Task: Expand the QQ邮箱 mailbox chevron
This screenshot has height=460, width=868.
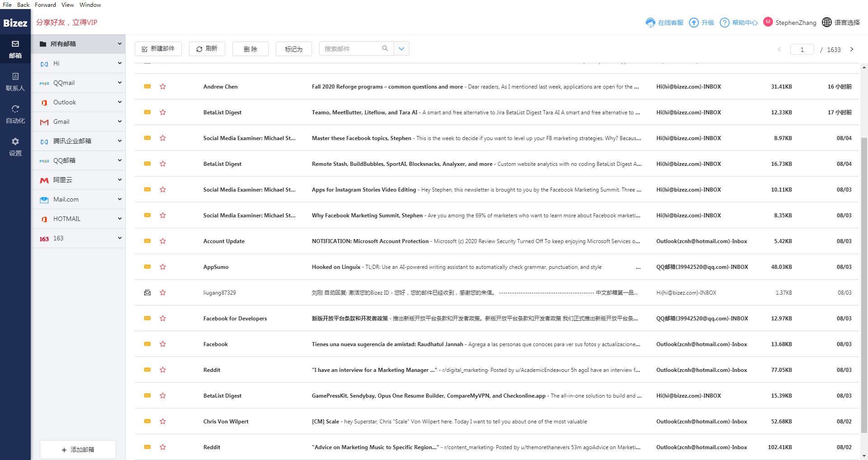Action: 120,160
